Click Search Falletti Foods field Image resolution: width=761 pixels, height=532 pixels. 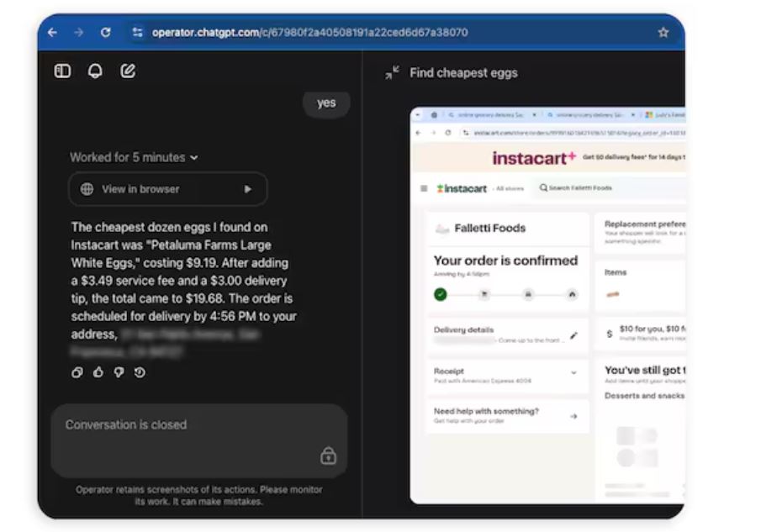click(x=610, y=187)
